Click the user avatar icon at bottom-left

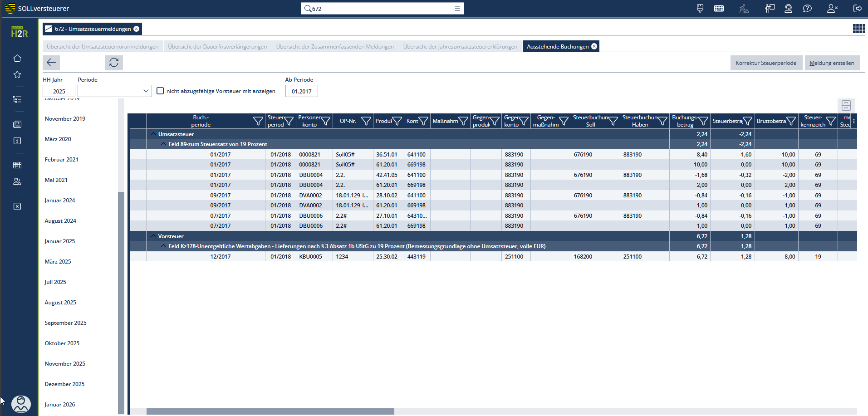pos(21,404)
